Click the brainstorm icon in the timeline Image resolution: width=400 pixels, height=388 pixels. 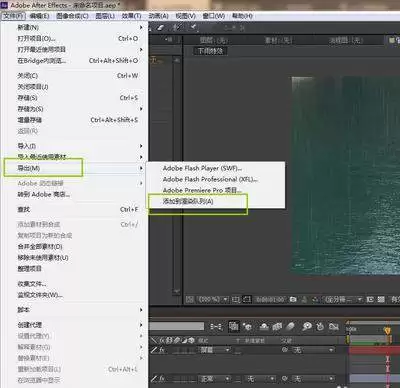[x=307, y=326]
